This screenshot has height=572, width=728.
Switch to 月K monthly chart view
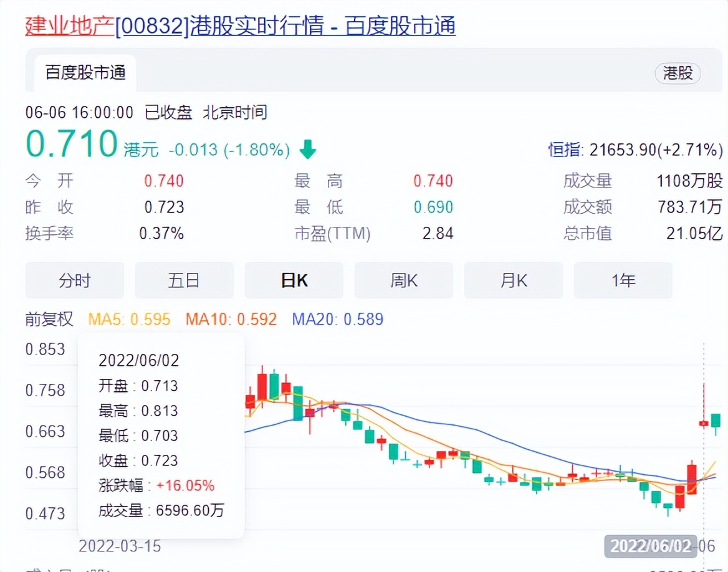click(513, 280)
